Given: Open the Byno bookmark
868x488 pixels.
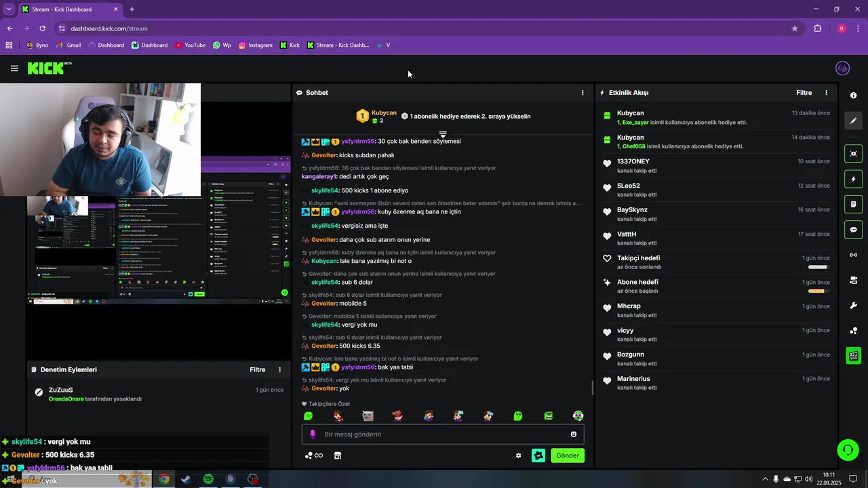Looking at the screenshot, I should 37,45.
